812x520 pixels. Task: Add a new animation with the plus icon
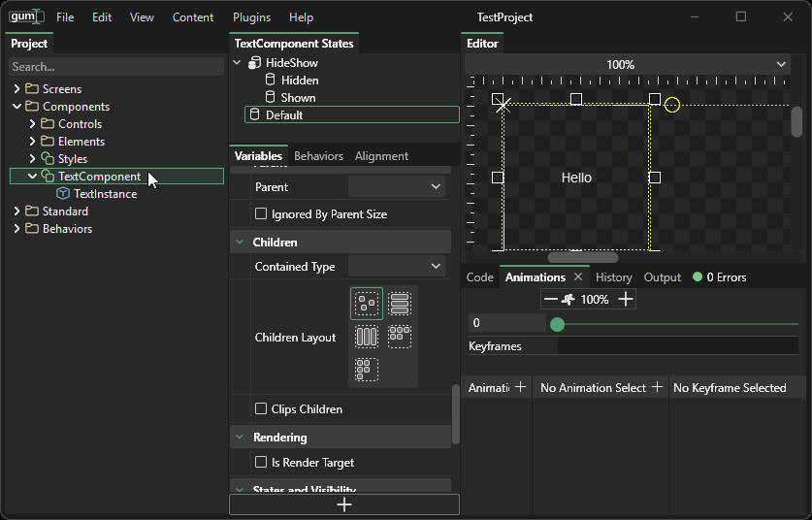pyautogui.click(x=520, y=387)
